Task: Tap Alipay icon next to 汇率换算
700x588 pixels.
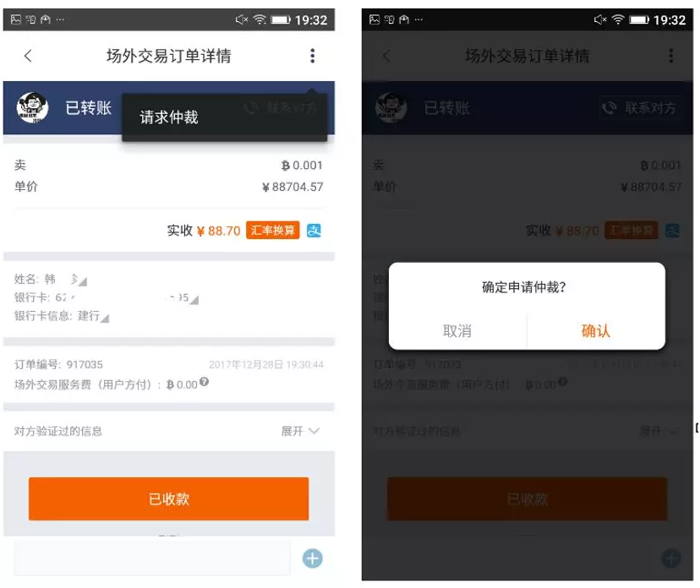Action: [x=314, y=230]
